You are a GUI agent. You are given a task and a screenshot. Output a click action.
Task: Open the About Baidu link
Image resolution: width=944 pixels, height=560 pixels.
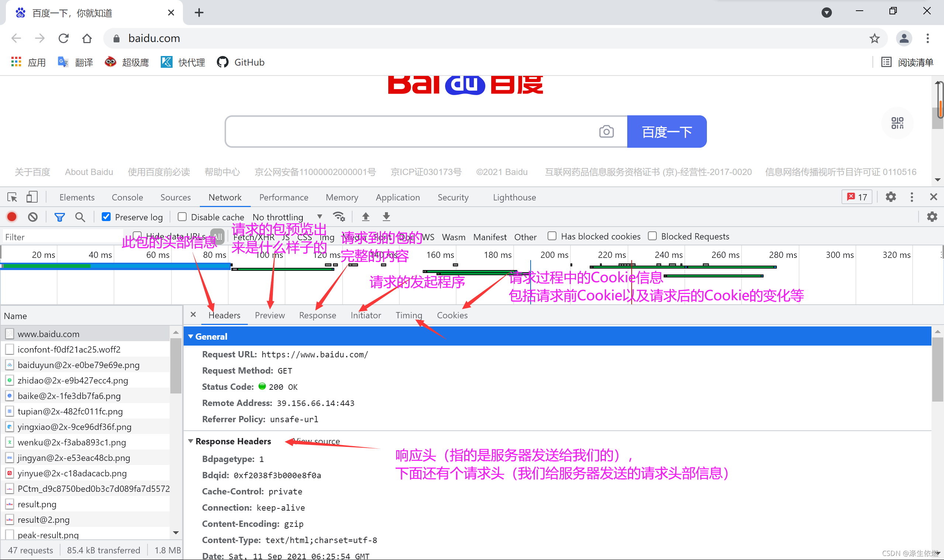tap(89, 172)
